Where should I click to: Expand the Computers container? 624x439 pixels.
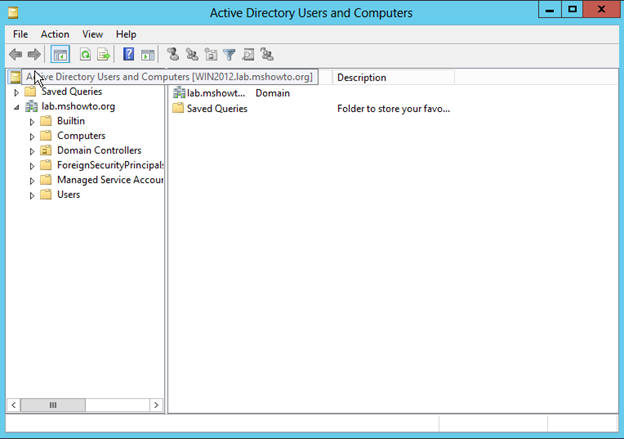pyautogui.click(x=32, y=137)
